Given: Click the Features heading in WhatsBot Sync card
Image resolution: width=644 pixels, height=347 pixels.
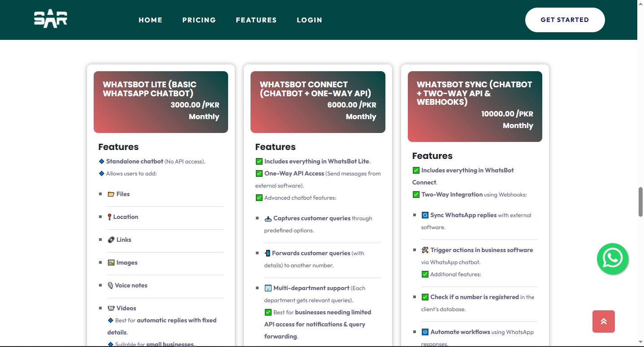Looking at the screenshot, I should (432, 156).
